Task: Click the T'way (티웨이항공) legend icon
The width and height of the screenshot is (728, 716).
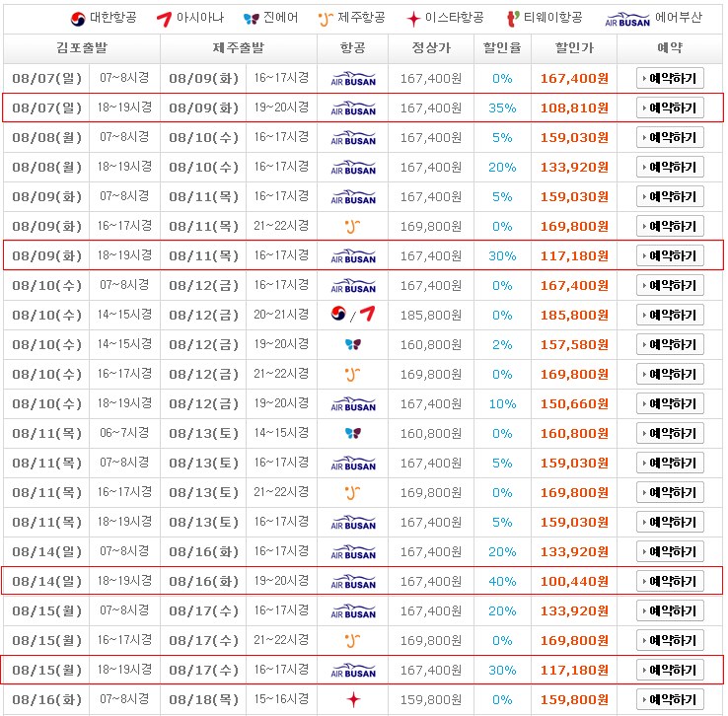Action: [512, 19]
